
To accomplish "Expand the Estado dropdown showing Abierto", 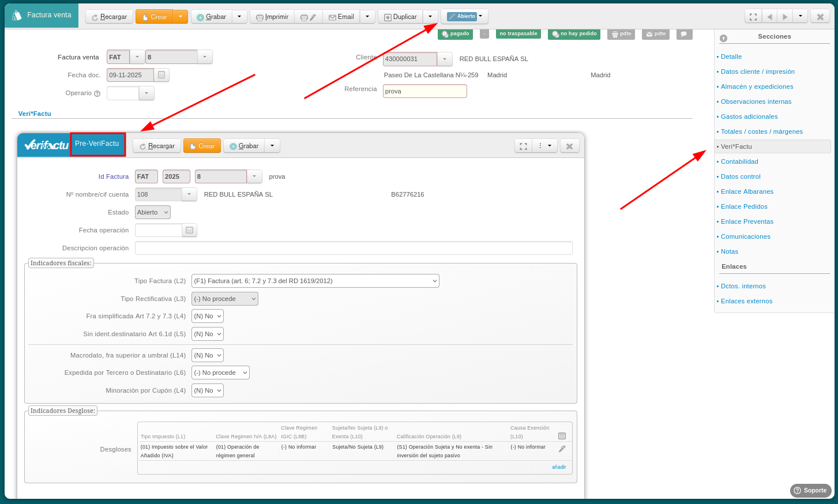I will click(x=153, y=212).
